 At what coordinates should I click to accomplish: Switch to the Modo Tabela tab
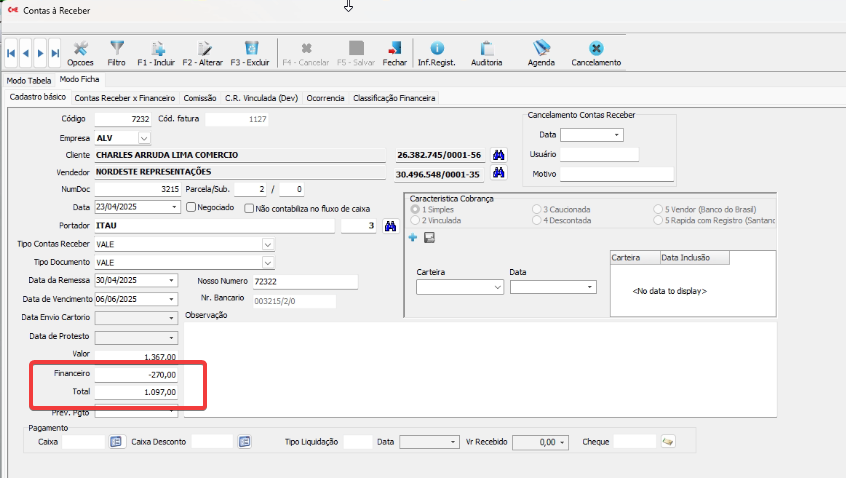coord(28,80)
